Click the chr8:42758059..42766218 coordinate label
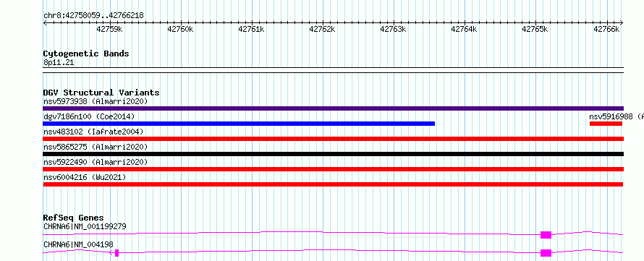 pos(93,15)
